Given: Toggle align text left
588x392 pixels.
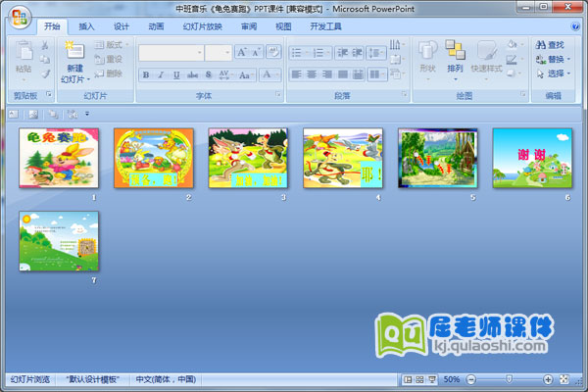Looking at the screenshot, I should coord(296,74).
